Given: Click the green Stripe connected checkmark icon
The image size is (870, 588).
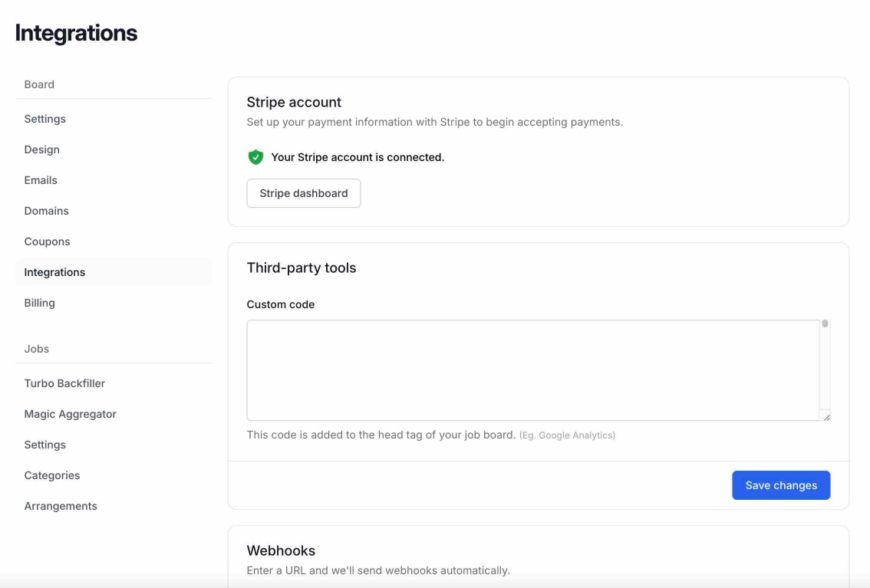Looking at the screenshot, I should point(255,156).
